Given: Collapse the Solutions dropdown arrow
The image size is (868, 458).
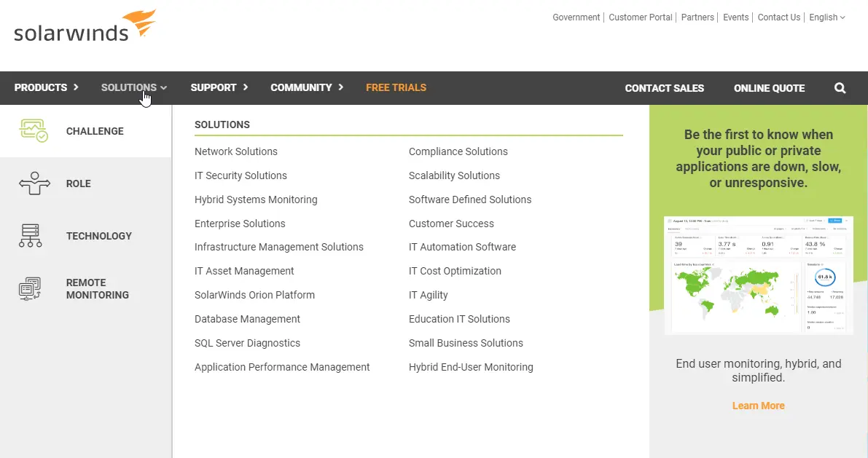Looking at the screenshot, I should (x=163, y=88).
